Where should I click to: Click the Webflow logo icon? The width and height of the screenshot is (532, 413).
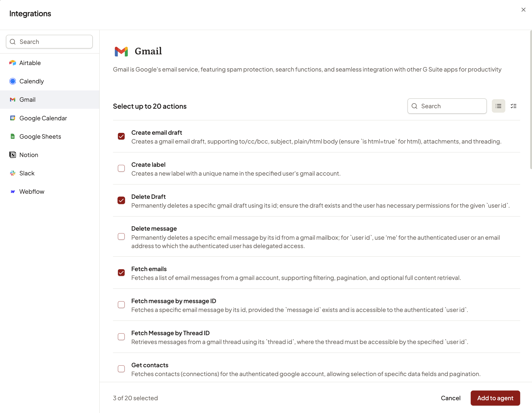[13, 192]
